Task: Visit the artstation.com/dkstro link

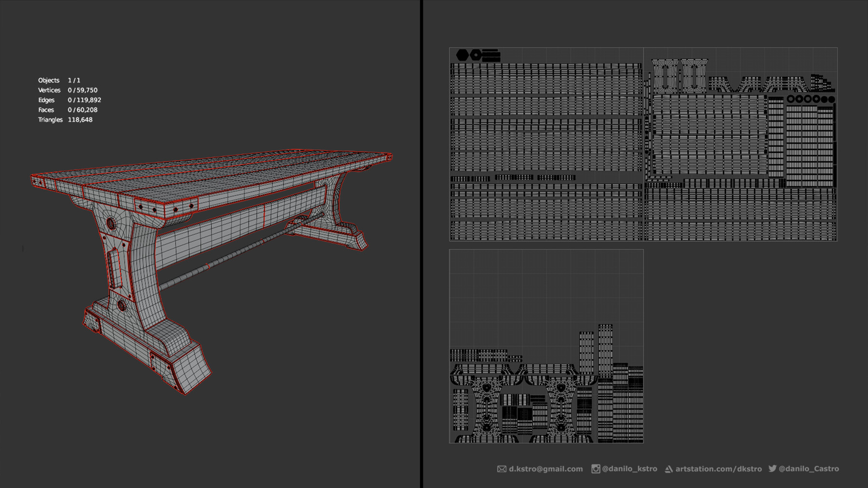Action: coord(719,469)
